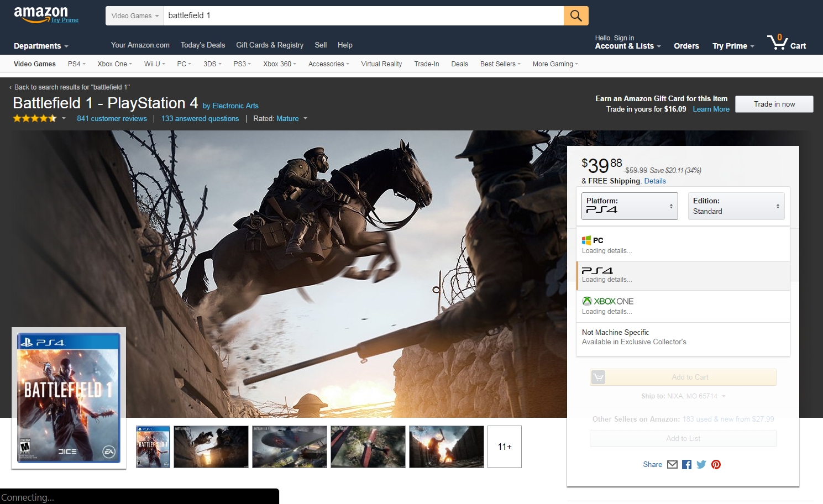Click the Add to List button
The width and height of the screenshot is (823, 504).
pos(683,438)
